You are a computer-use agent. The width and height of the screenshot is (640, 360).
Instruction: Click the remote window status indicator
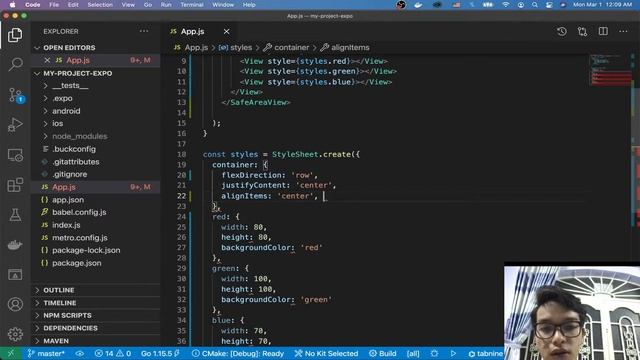click(11, 353)
